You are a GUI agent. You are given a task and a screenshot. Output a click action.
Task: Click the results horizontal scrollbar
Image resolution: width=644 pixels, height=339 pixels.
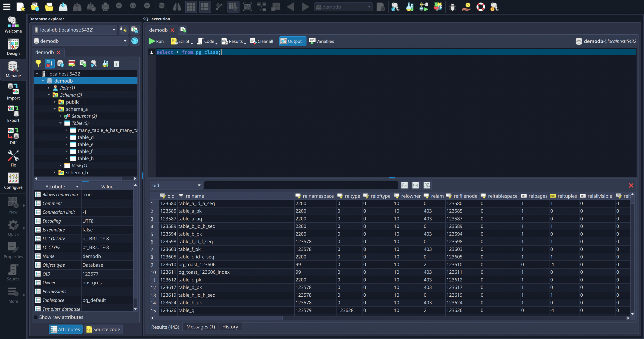tap(219, 318)
